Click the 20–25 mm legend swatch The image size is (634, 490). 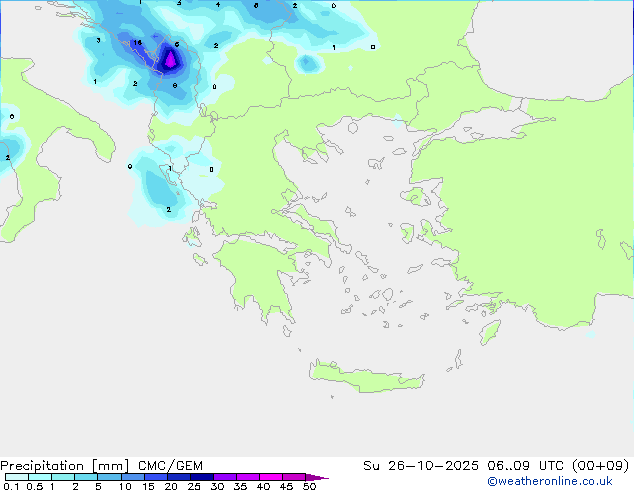click(178, 477)
